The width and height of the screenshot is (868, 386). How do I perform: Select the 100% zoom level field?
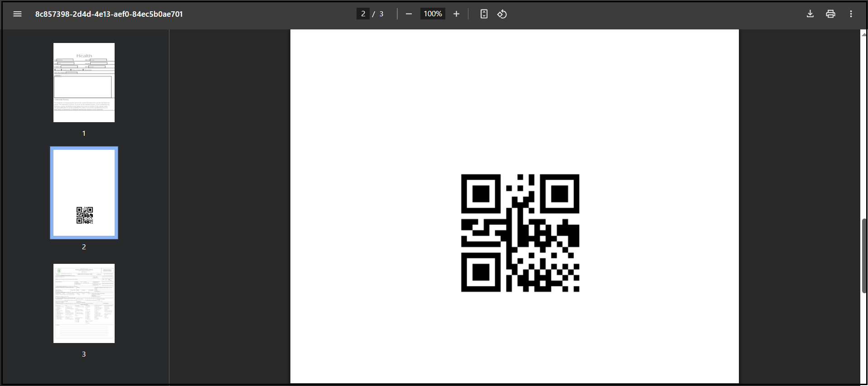pyautogui.click(x=433, y=14)
